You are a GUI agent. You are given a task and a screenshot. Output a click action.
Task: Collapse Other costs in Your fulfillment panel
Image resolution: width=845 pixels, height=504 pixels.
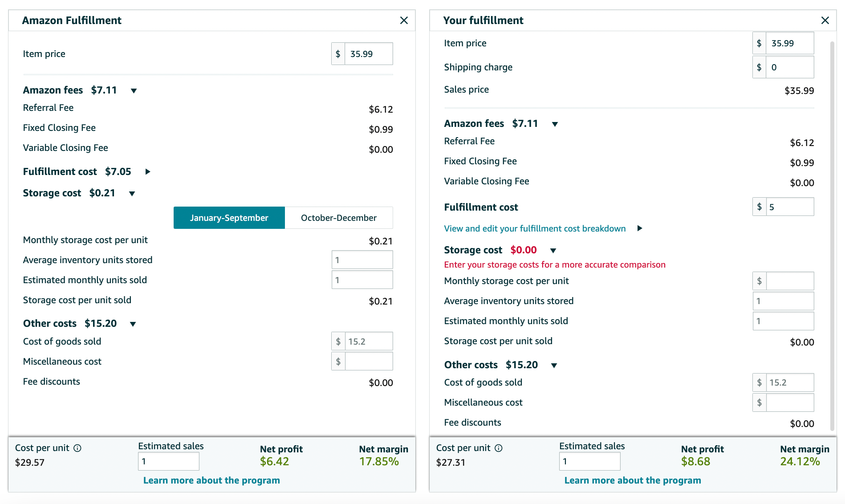click(554, 366)
